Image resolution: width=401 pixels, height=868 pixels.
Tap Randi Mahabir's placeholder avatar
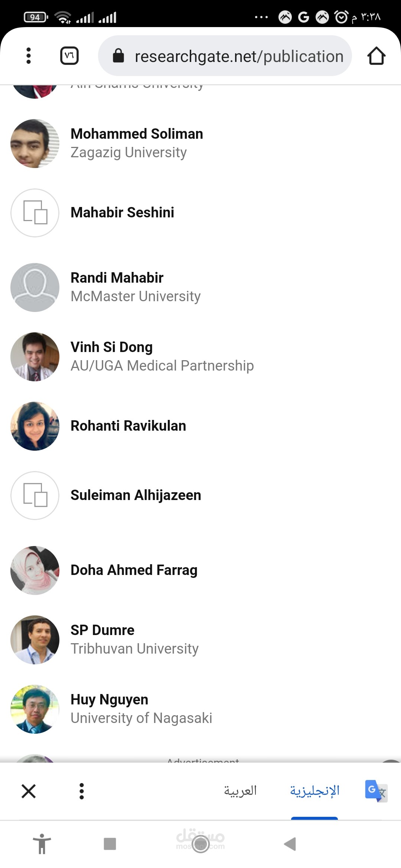tap(35, 287)
